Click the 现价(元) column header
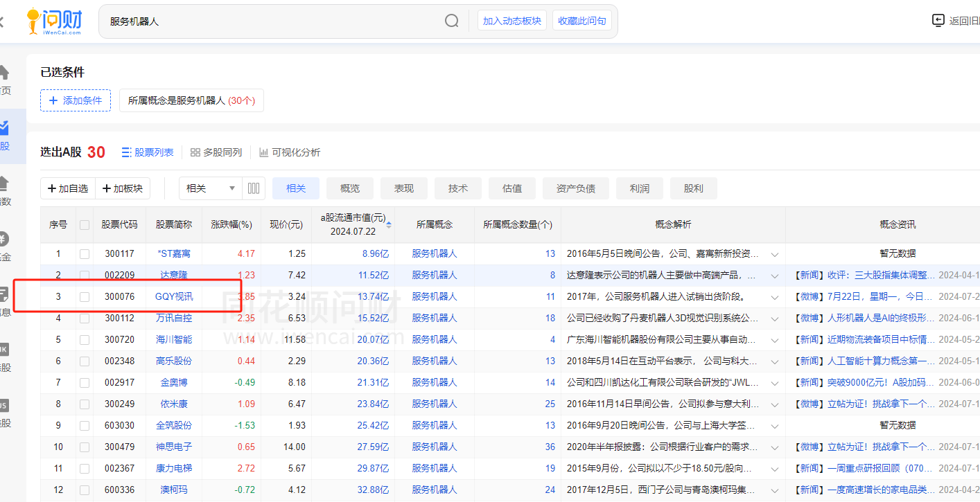The image size is (980, 502). 286,225
